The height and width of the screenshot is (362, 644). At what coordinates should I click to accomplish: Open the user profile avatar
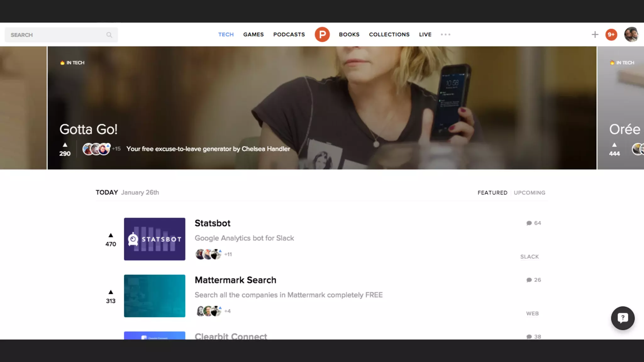tap(631, 35)
